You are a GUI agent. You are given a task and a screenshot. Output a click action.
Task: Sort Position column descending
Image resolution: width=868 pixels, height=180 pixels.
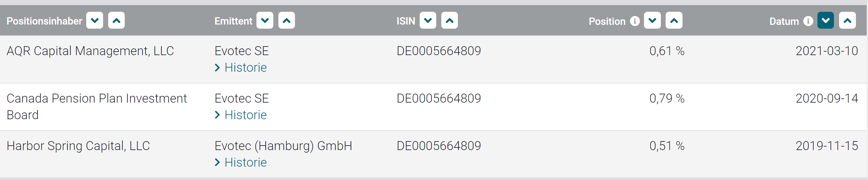(x=652, y=21)
